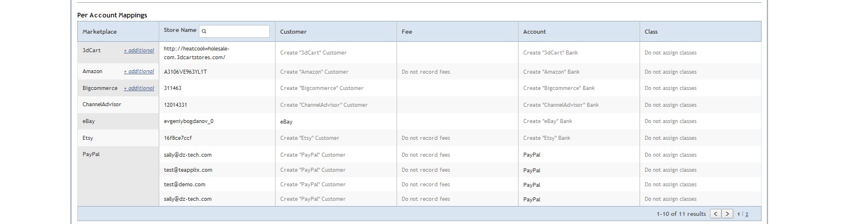Change class setting for test@teapplix.com row

(670, 170)
